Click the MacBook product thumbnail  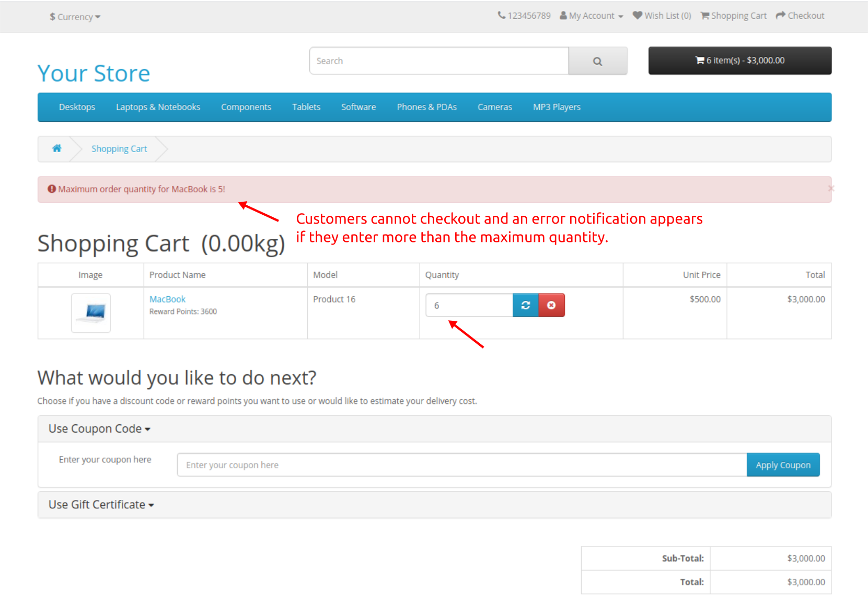click(x=91, y=312)
